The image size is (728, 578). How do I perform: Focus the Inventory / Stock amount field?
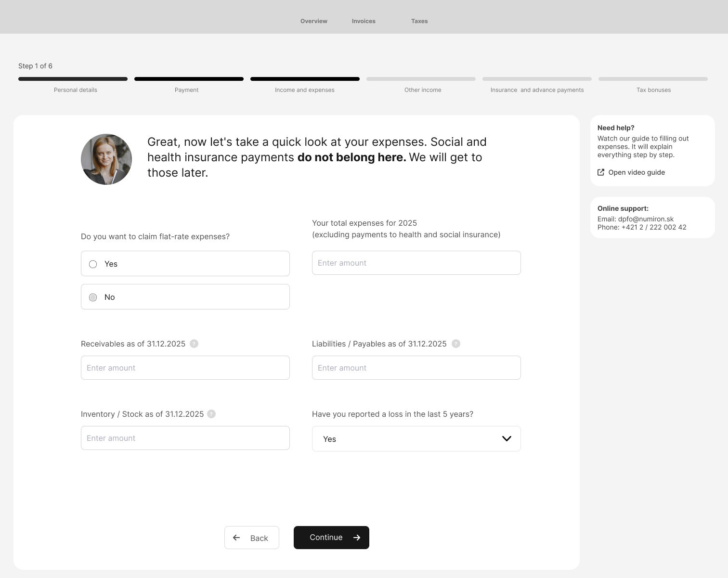185,438
